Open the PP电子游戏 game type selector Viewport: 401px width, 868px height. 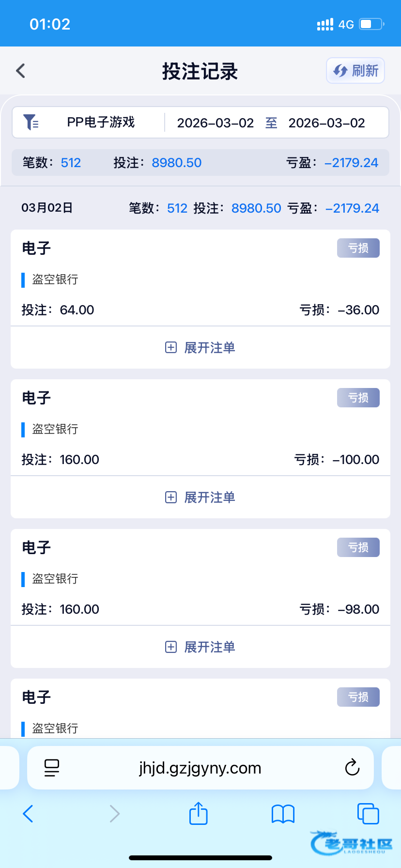[101, 123]
